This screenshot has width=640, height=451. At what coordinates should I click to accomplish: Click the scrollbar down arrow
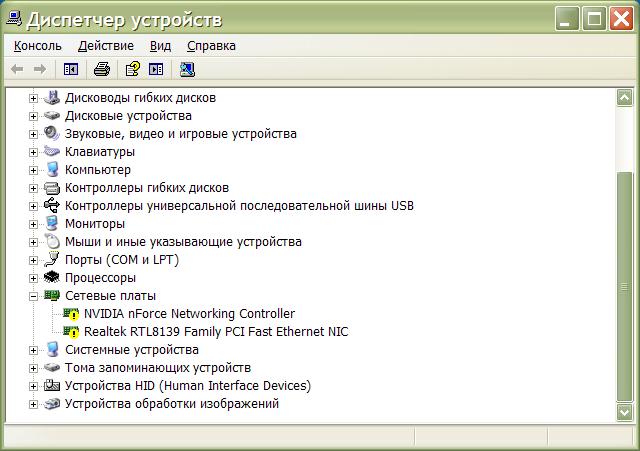click(625, 412)
